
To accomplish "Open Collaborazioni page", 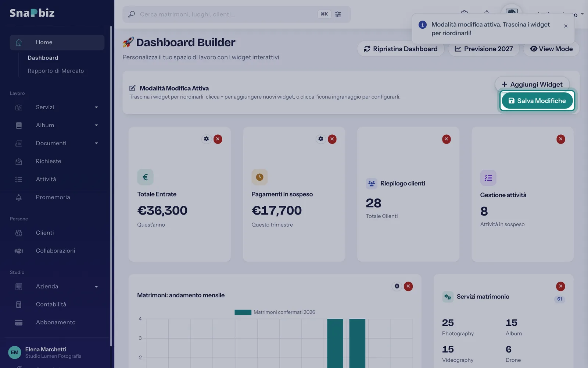I will (57, 251).
